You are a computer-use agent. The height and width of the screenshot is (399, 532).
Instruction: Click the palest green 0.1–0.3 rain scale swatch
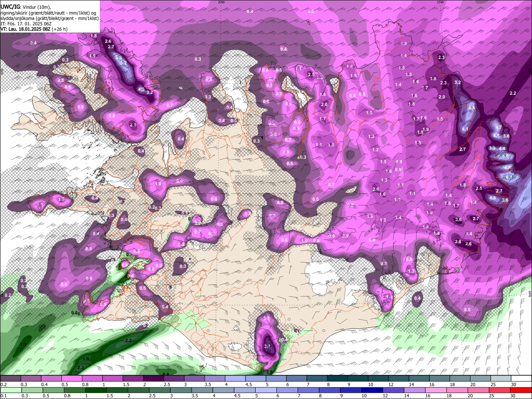coord(12,390)
